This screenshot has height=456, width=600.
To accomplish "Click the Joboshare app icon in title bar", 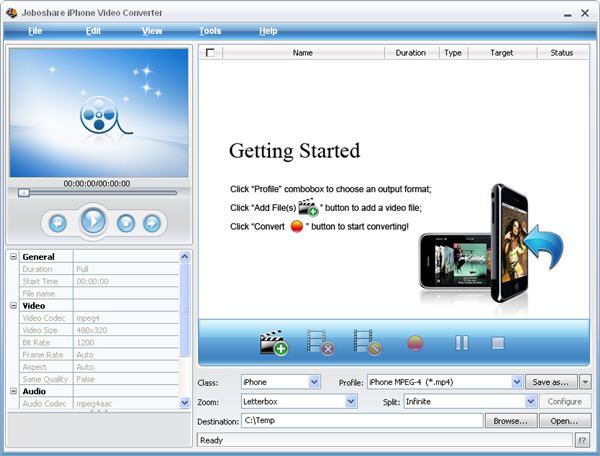I will 11,13.
